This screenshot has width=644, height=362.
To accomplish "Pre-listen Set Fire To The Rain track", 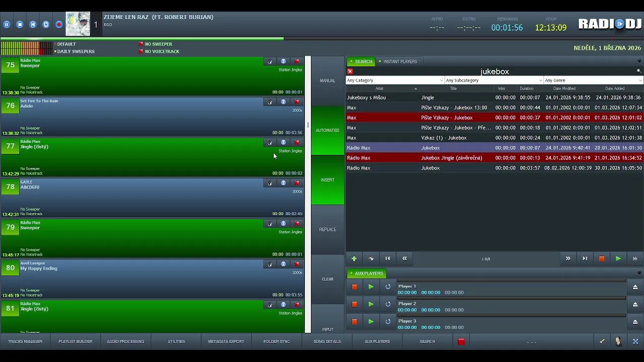I will point(270,102).
